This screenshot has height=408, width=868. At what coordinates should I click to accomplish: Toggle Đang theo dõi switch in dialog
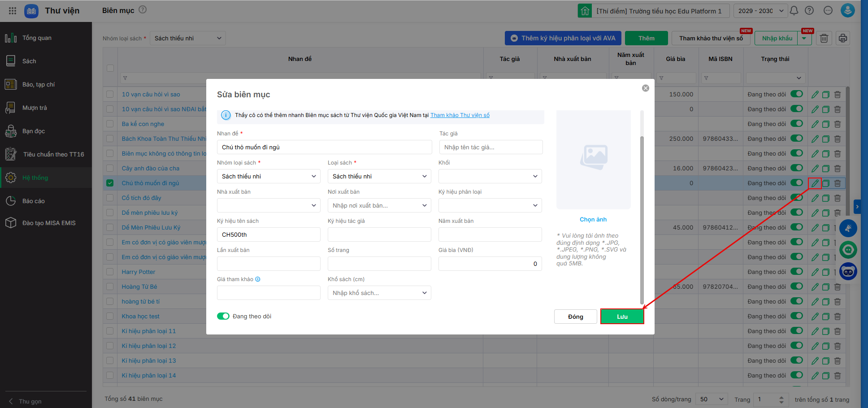(223, 316)
